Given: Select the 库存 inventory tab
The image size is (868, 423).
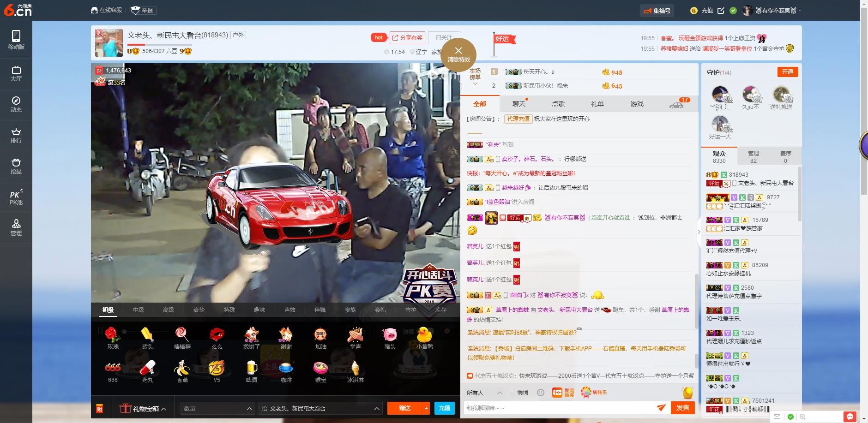Looking at the screenshot, I should 441,310.
